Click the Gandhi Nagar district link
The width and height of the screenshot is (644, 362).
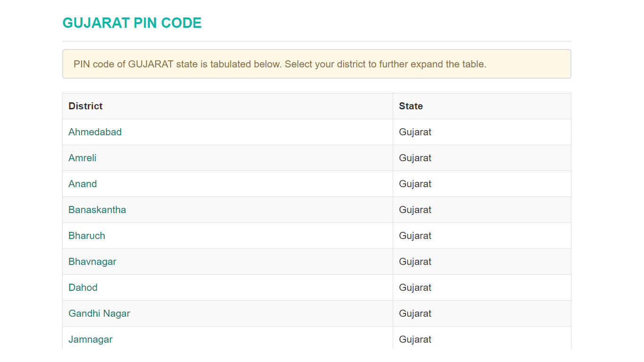99,313
